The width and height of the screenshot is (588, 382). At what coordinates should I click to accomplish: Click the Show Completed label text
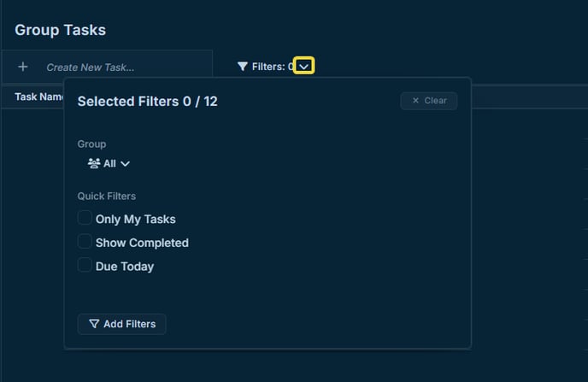(x=142, y=243)
